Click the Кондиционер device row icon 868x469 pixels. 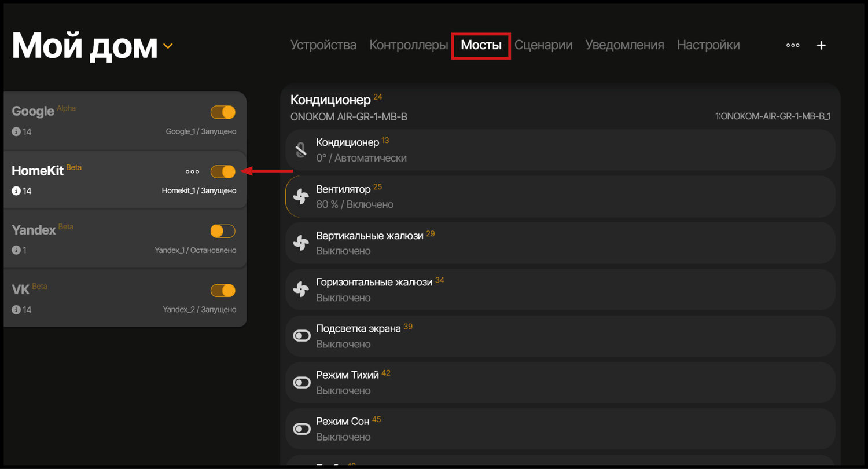[x=301, y=150]
